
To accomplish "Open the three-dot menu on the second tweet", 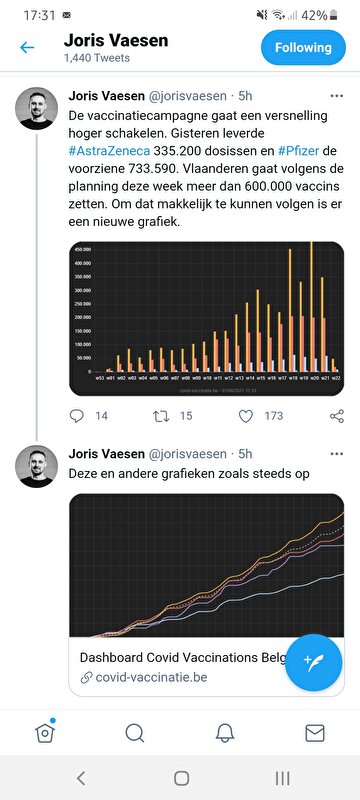I will click(x=337, y=454).
